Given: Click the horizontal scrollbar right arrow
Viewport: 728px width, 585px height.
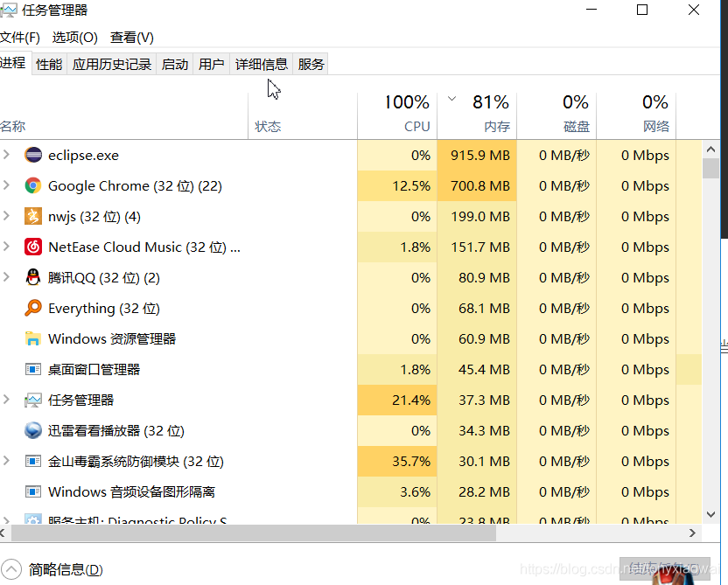Looking at the screenshot, I should coord(692,533).
